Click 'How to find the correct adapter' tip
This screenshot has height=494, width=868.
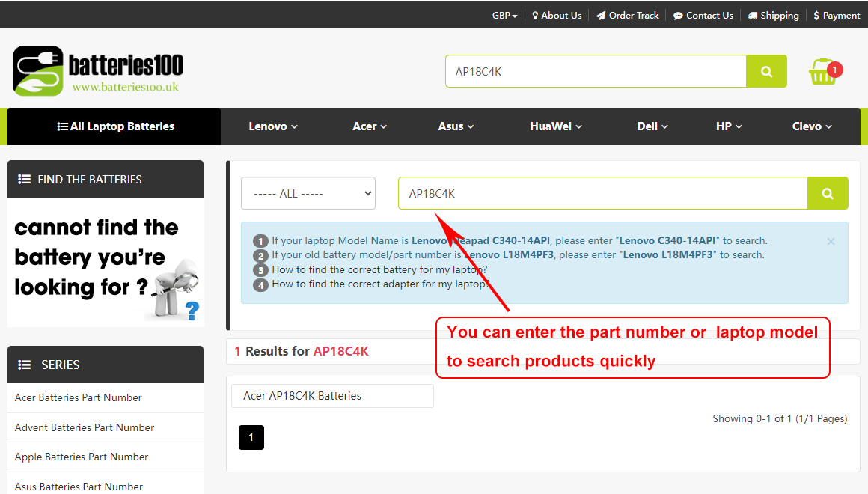[381, 284]
